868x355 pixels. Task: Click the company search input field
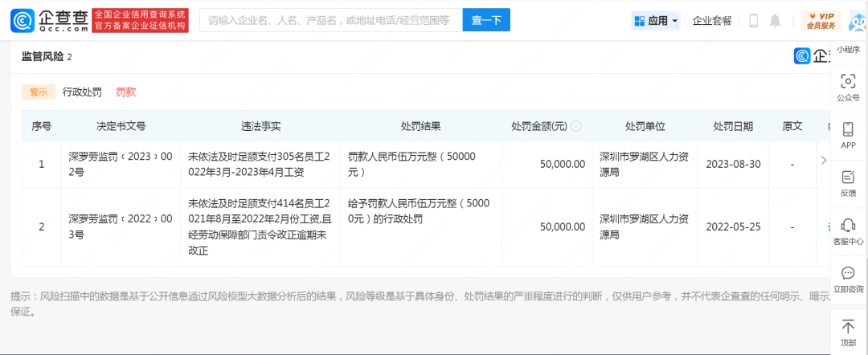pyautogui.click(x=331, y=20)
